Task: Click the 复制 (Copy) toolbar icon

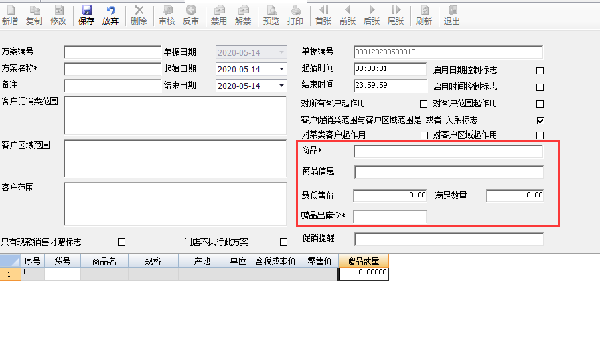Action: pos(34,15)
